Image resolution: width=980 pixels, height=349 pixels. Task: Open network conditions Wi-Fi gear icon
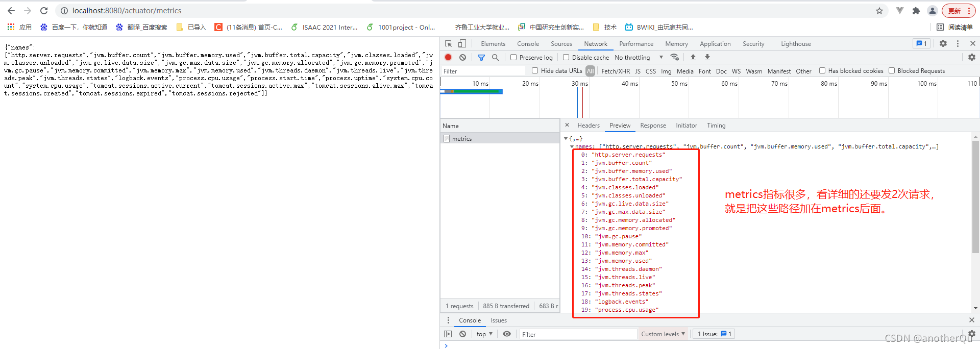pos(675,58)
